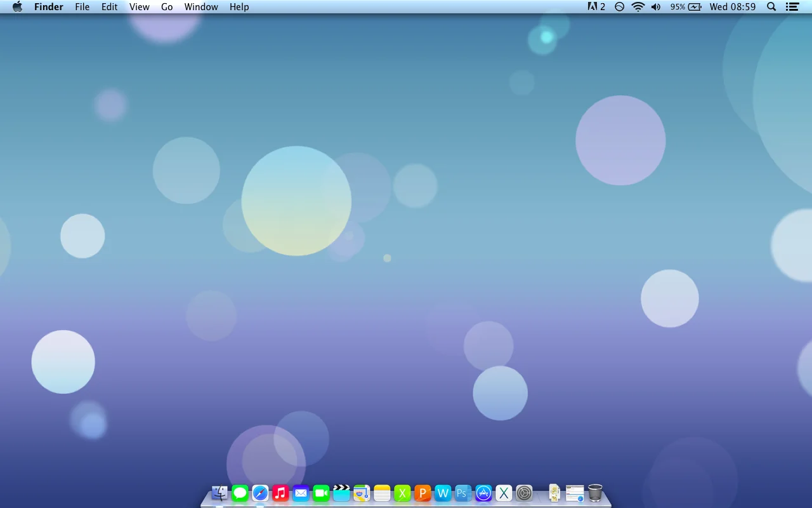812x508 pixels.
Task: Launch Photoshop from the dock
Action: click(x=463, y=493)
